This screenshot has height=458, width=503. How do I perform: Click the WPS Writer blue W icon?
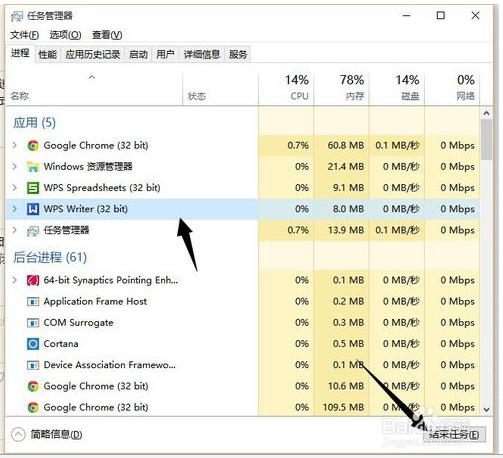pyautogui.click(x=33, y=209)
